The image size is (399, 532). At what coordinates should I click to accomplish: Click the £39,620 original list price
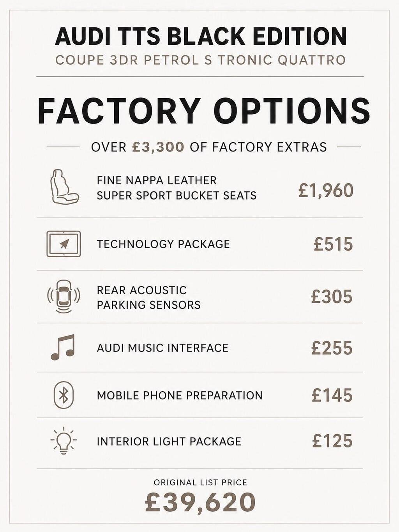click(200, 502)
